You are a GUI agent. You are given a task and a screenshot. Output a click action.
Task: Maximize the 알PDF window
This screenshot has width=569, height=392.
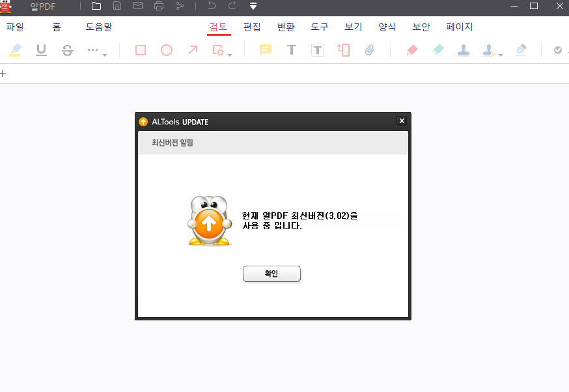point(533,6)
